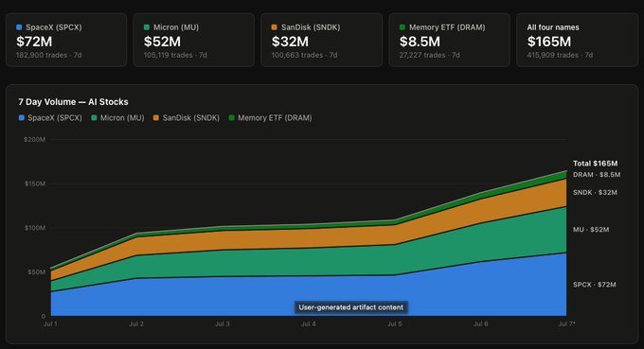Click the 'SNDK · $32M' chart end label
This screenshot has width=644, height=349.
595,192
